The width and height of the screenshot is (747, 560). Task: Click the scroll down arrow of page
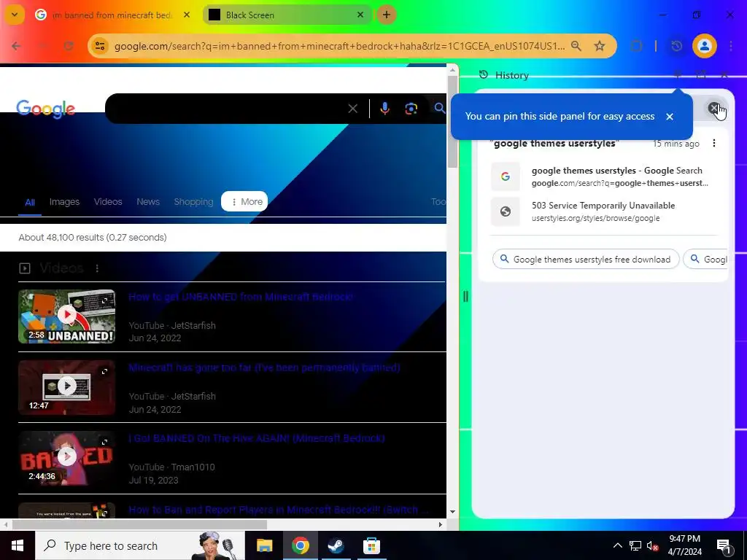452,513
